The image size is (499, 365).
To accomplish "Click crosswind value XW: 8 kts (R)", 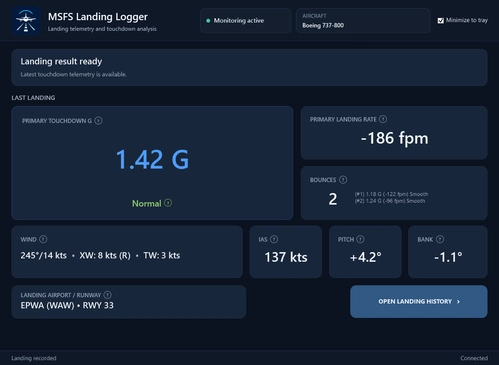I will click(x=105, y=255).
